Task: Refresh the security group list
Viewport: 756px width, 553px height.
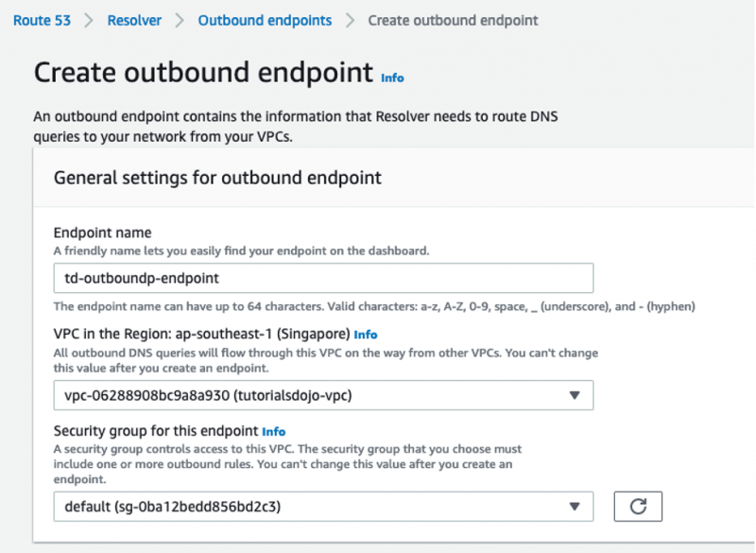Action: click(x=638, y=507)
